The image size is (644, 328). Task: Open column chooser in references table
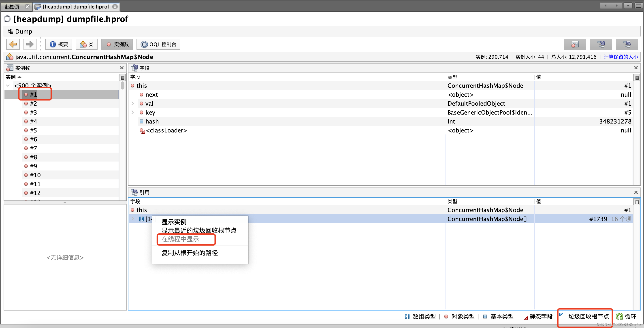637,202
